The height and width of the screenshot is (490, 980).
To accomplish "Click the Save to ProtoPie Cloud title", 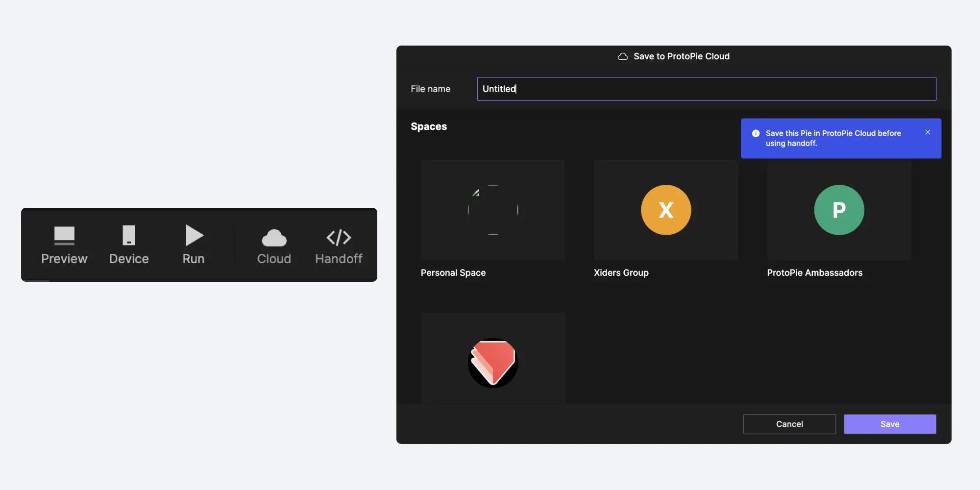I will click(x=682, y=56).
